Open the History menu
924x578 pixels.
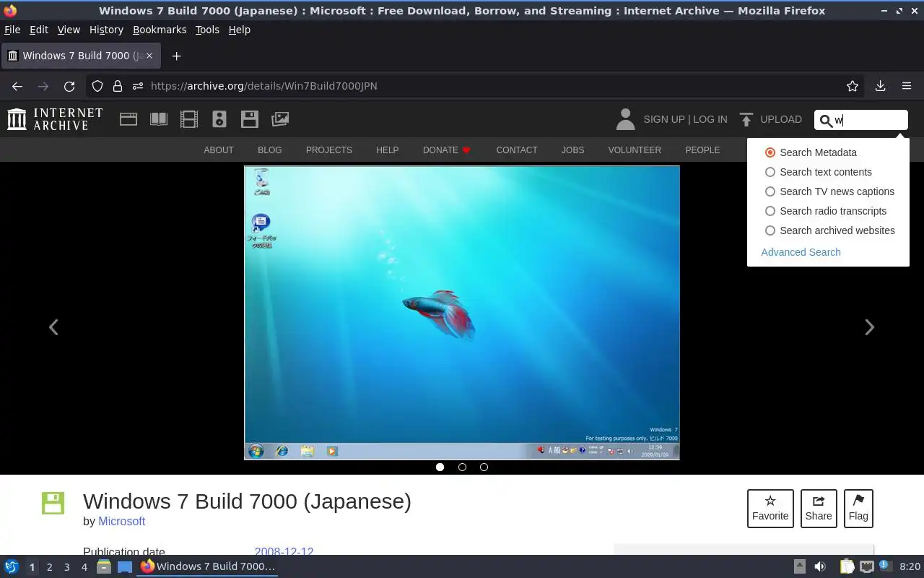click(x=106, y=30)
